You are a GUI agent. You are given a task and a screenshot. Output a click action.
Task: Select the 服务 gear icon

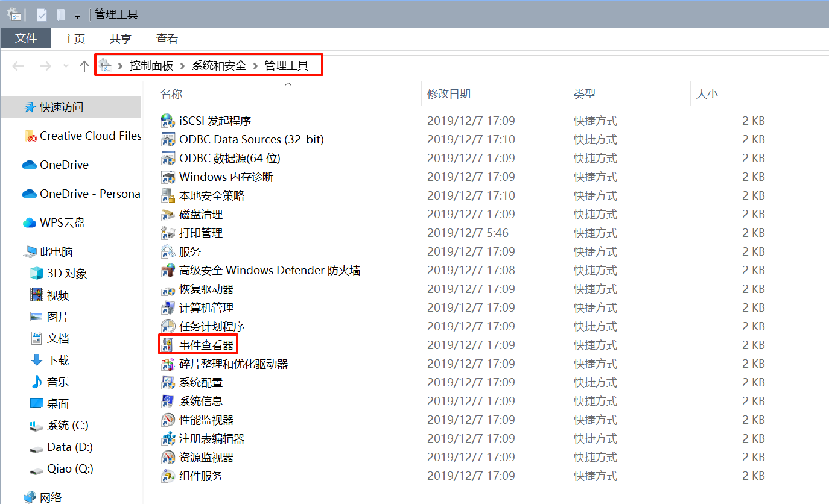[x=168, y=251]
